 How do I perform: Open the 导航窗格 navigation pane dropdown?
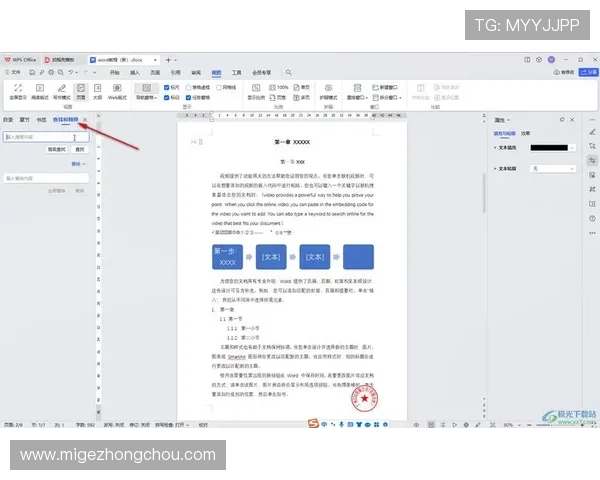[146, 99]
